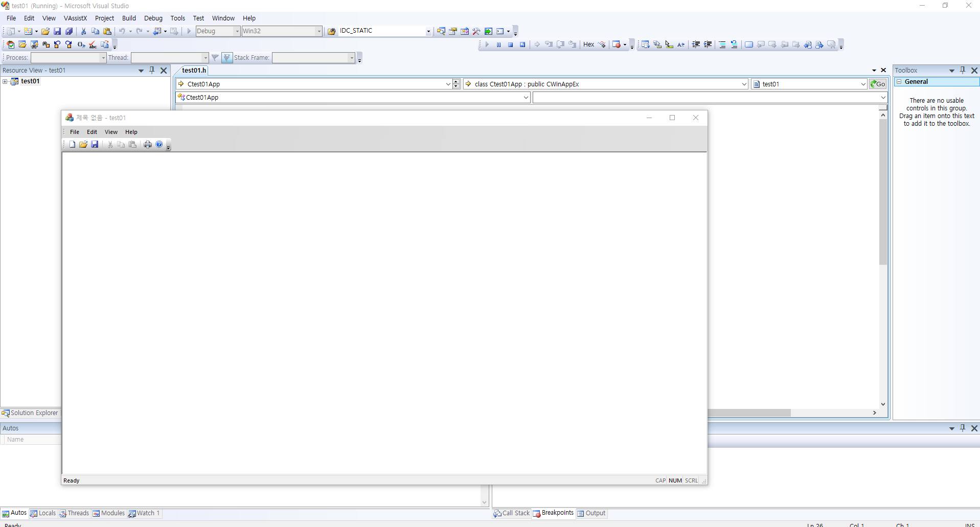Viewport: 980px width, 527px height.
Task: Restart debugging icon in debug toolbar
Action: pyautogui.click(x=522, y=44)
